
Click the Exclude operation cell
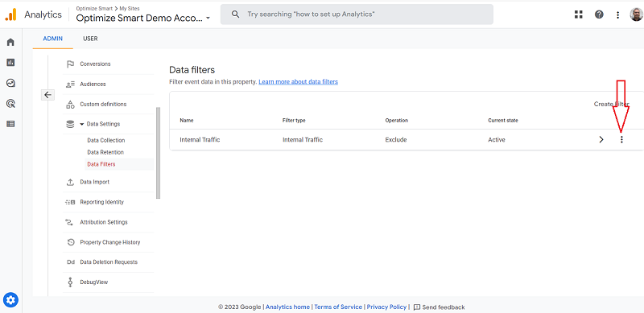pos(396,140)
